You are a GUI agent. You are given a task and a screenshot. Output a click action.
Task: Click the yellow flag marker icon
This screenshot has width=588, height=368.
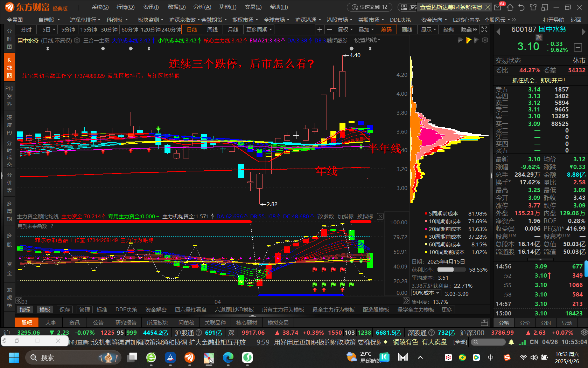click(469, 41)
